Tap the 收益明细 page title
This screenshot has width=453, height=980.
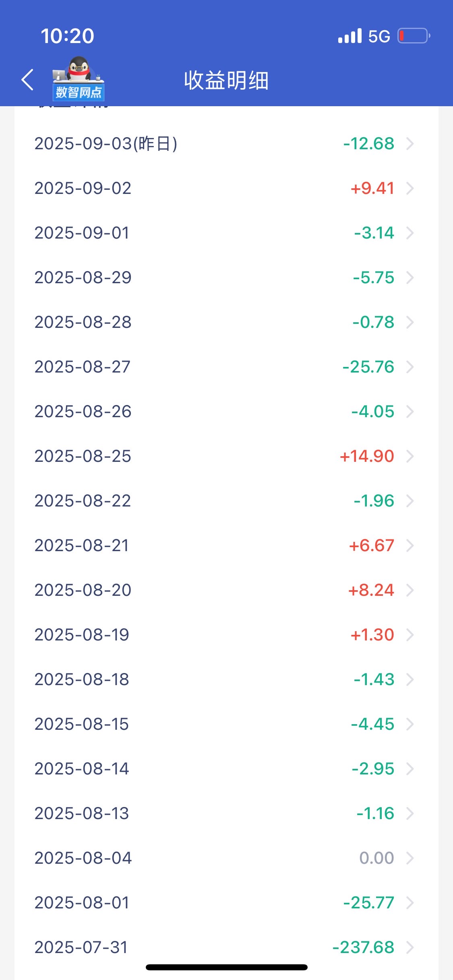pos(226,80)
